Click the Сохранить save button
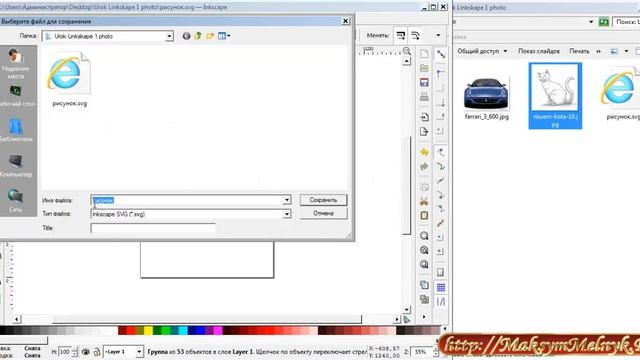 (x=323, y=200)
